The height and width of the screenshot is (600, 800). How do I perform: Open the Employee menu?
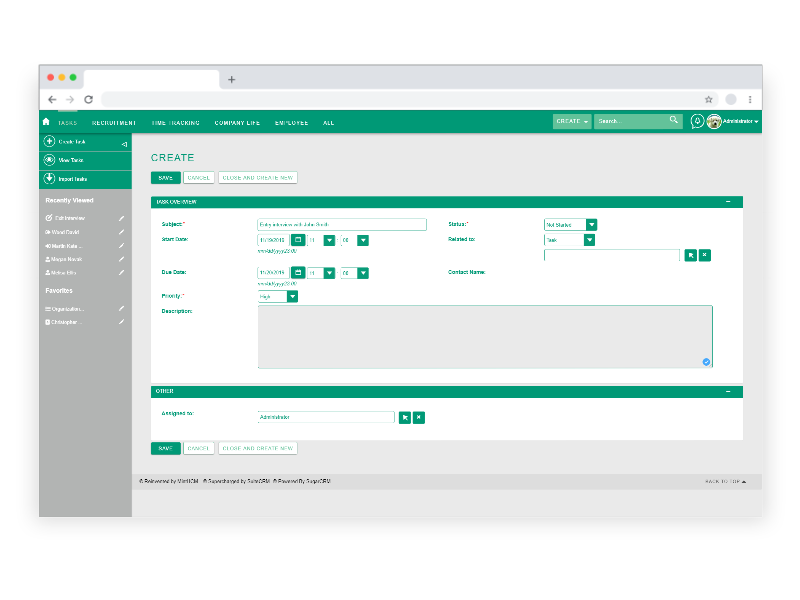click(291, 123)
